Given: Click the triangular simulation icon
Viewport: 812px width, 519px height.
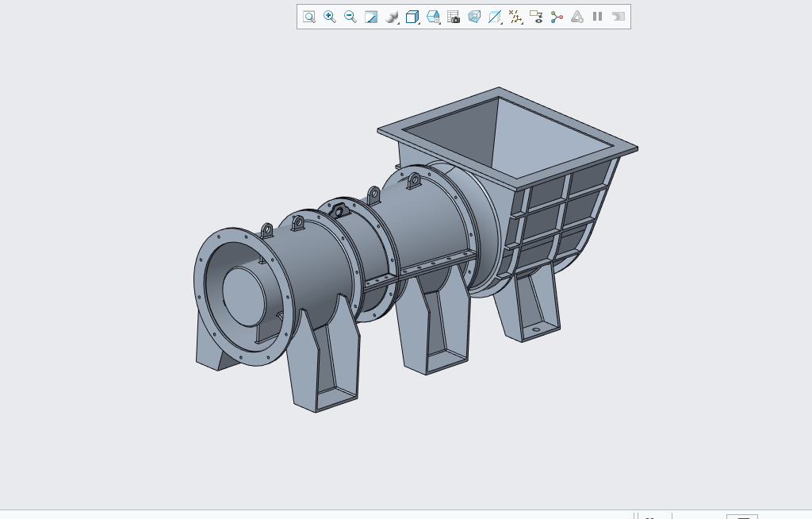Looking at the screenshot, I should [x=577, y=17].
